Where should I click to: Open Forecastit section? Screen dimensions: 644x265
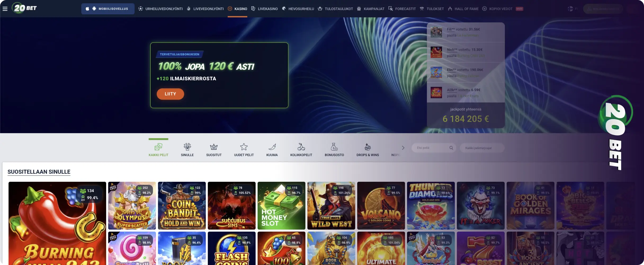(402, 9)
